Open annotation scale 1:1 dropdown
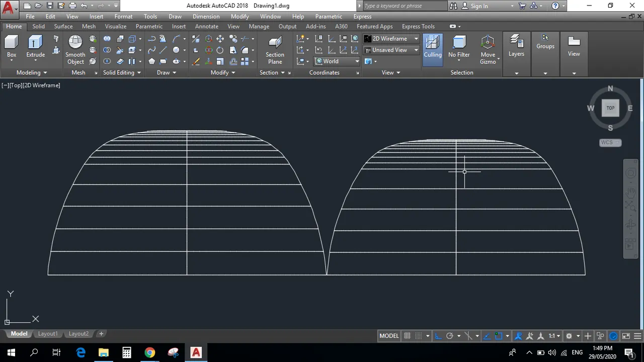644x362 pixels. click(554, 336)
